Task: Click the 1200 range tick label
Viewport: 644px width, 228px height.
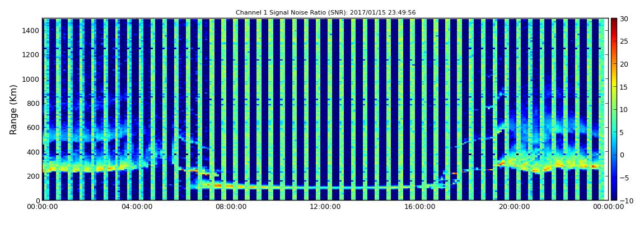Action: pos(30,55)
